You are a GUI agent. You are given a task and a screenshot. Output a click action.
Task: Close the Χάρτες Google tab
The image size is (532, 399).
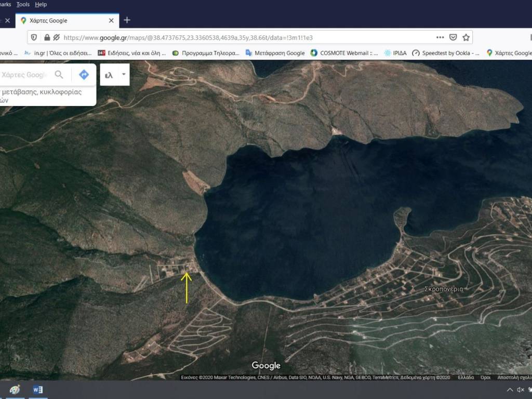(111, 20)
